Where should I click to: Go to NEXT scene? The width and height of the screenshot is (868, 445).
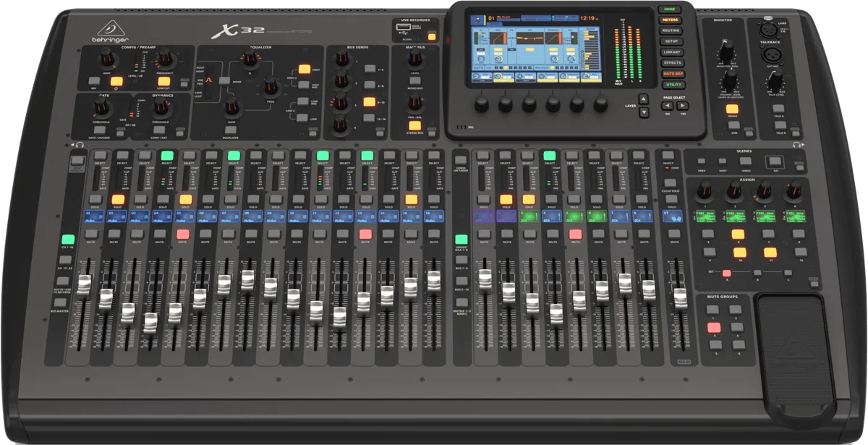[x=723, y=161]
